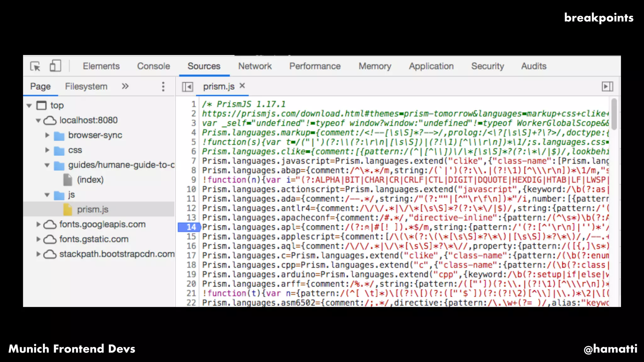Image resolution: width=644 pixels, height=362 pixels.
Task: Open the Network tab
Action: [255, 66]
